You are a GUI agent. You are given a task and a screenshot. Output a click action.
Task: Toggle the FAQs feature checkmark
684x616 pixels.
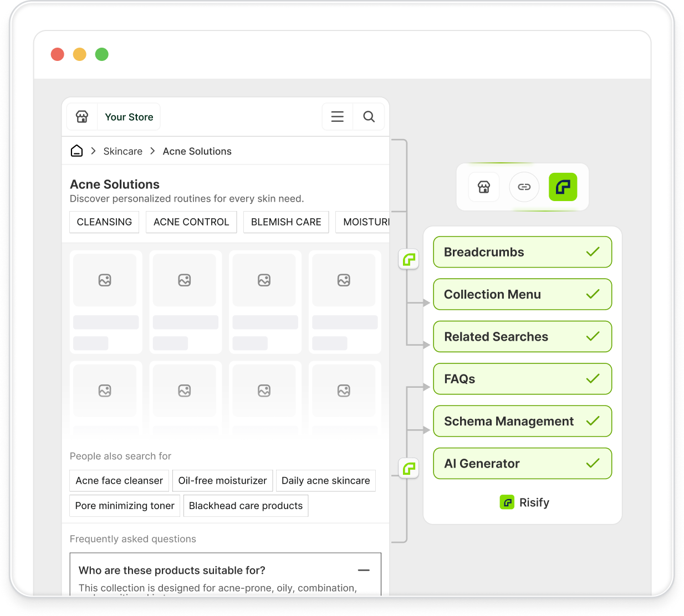[x=593, y=379]
